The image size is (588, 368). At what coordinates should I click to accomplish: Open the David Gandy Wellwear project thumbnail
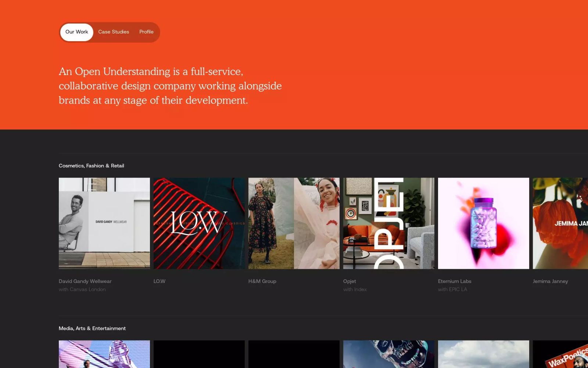tap(104, 223)
